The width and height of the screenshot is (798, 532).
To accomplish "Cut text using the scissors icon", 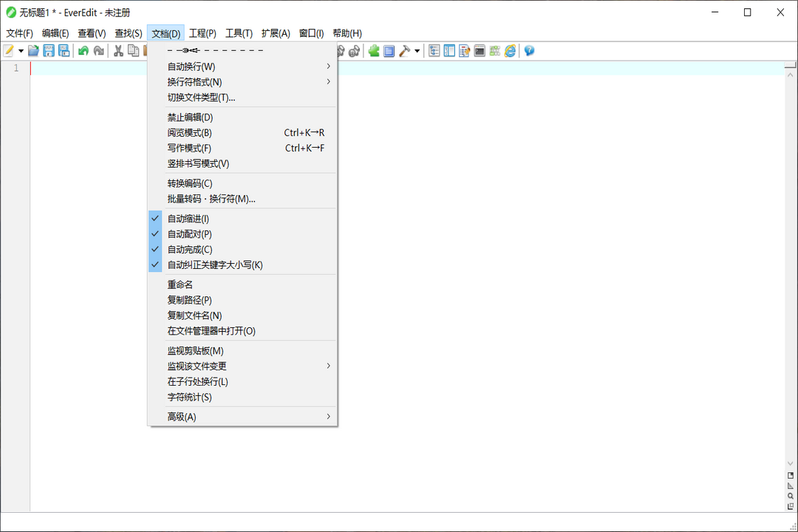I will pos(119,50).
